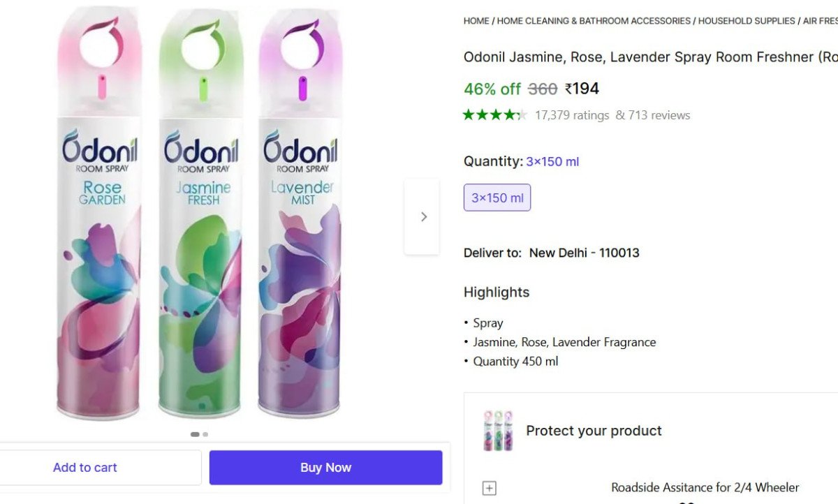Go to the HOME breadcrumb
This screenshot has height=504, width=838.
(476, 21)
